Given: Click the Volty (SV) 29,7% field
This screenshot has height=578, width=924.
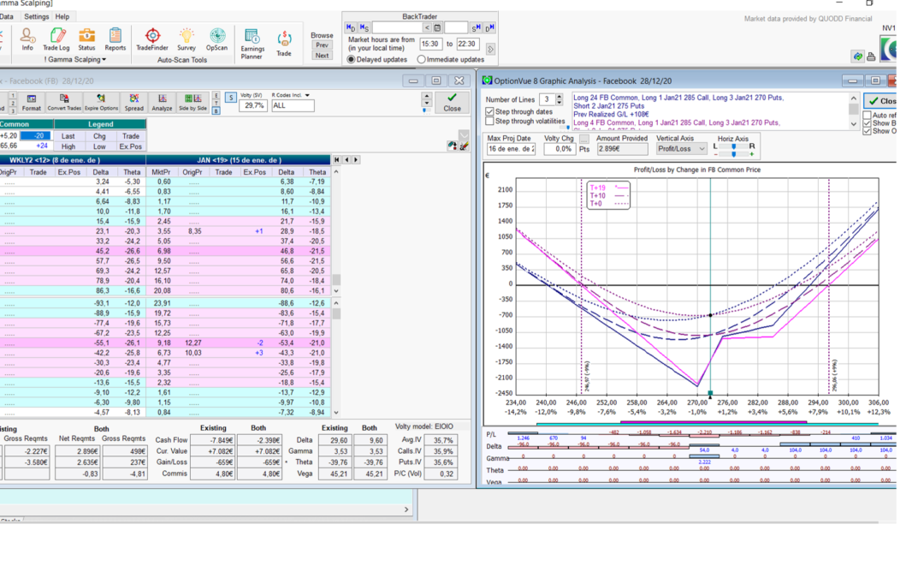Looking at the screenshot, I should coord(254,105).
